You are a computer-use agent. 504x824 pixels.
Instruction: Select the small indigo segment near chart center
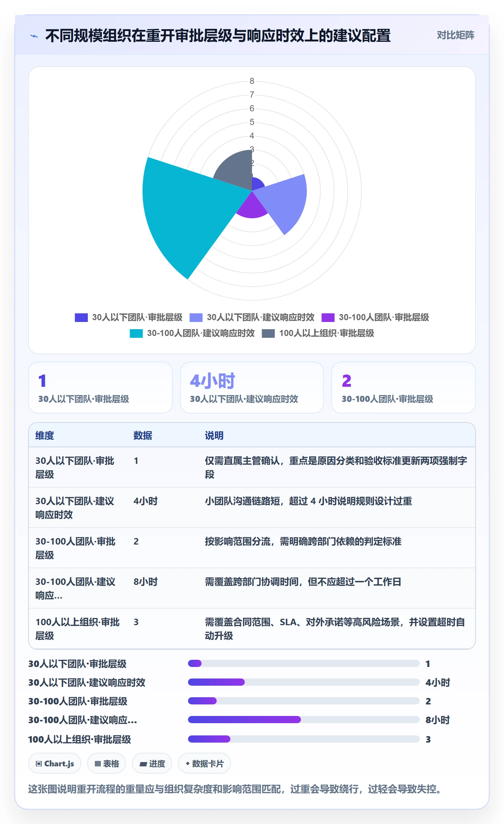click(x=258, y=184)
